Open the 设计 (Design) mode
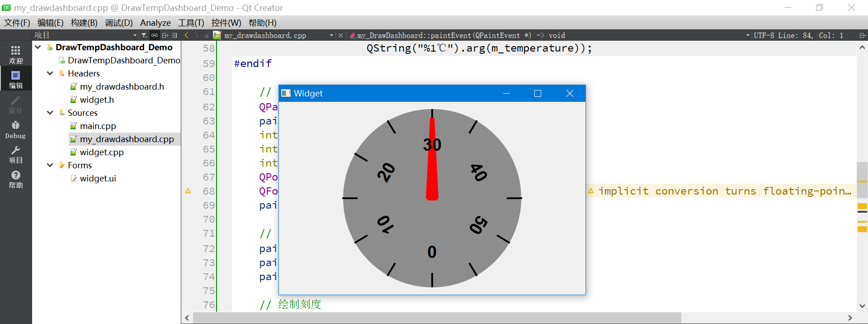The image size is (868, 324). click(x=16, y=104)
